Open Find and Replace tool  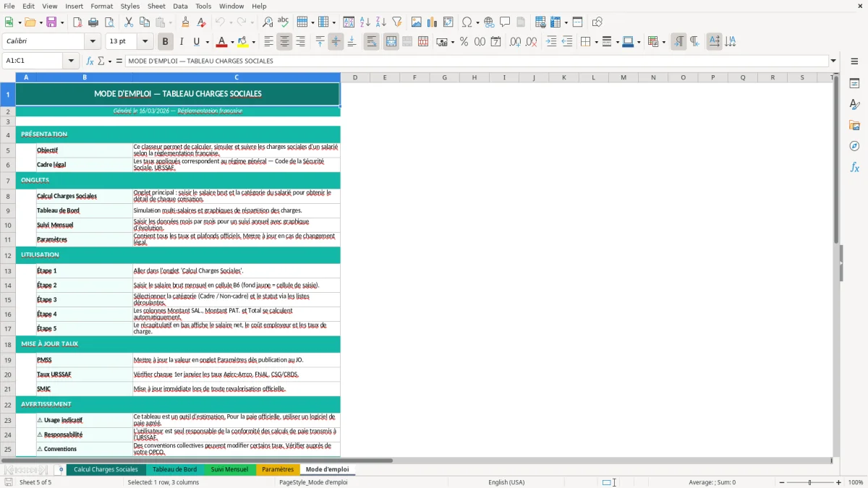point(268,22)
